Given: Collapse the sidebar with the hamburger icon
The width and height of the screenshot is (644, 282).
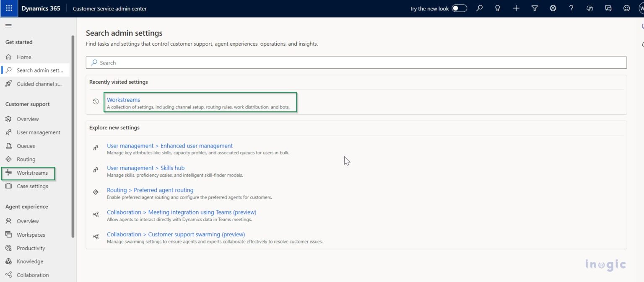Looking at the screenshot, I should tap(8, 26).
